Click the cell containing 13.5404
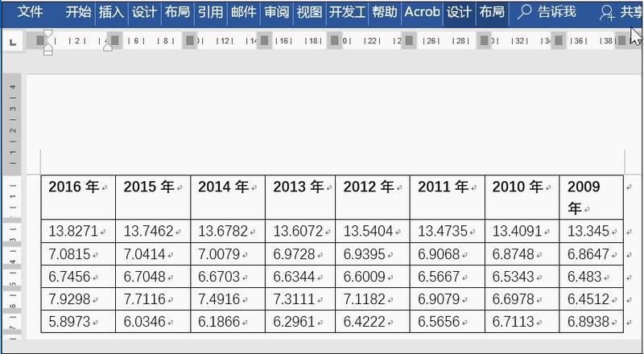This screenshot has height=354, width=644. 373,231
